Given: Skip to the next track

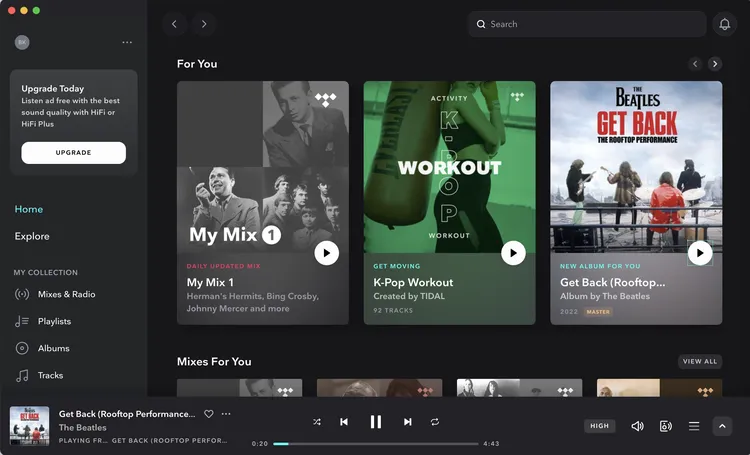Looking at the screenshot, I should pos(407,422).
